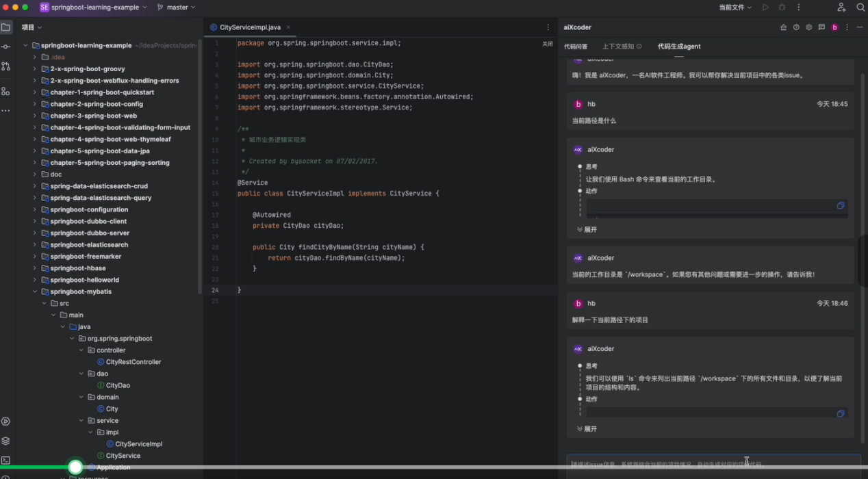
Task: Collapse the springboot-mybatis folder
Action: coord(35,292)
